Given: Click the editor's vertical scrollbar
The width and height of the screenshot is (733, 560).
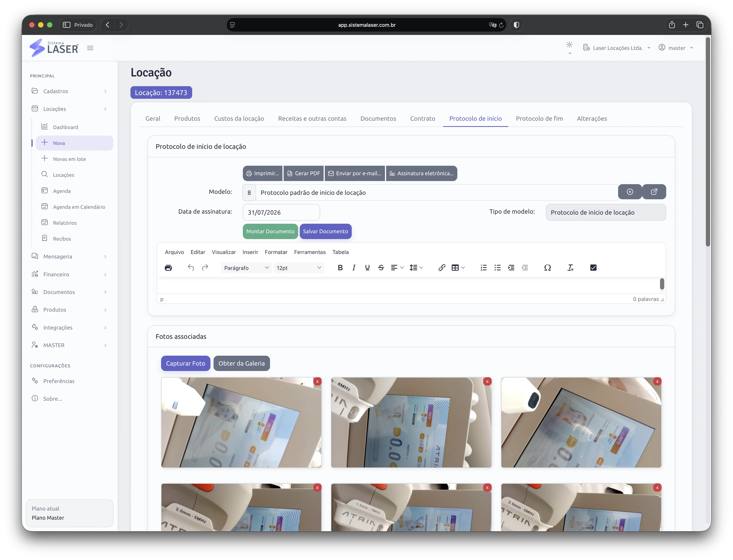Looking at the screenshot, I should (x=662, y=284).
